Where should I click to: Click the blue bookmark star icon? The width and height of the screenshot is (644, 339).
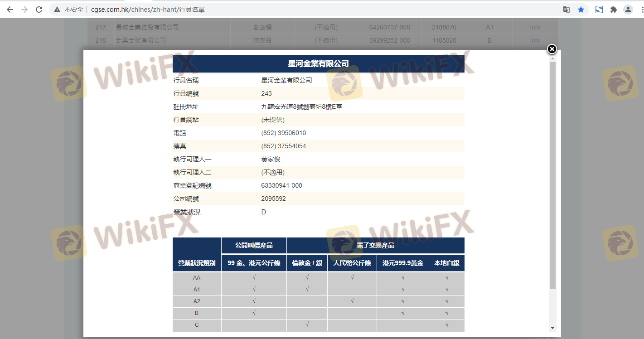pos(581,10)
